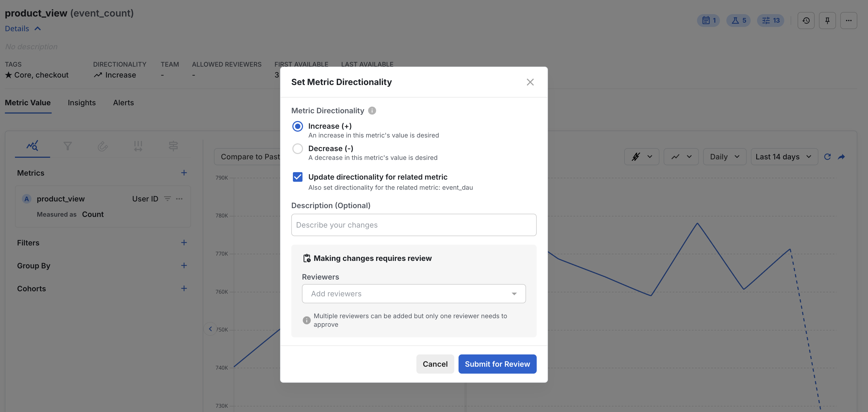Click the Describe your changes input field

click(413, 225)
